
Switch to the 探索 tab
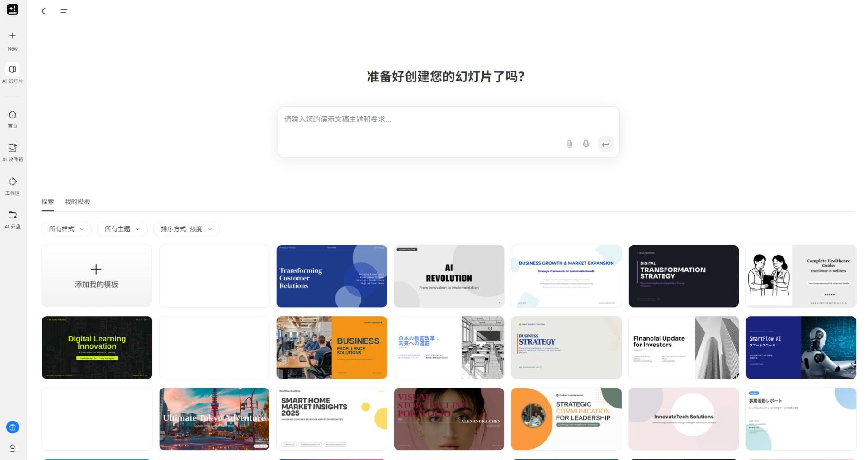tap(47, 202)
